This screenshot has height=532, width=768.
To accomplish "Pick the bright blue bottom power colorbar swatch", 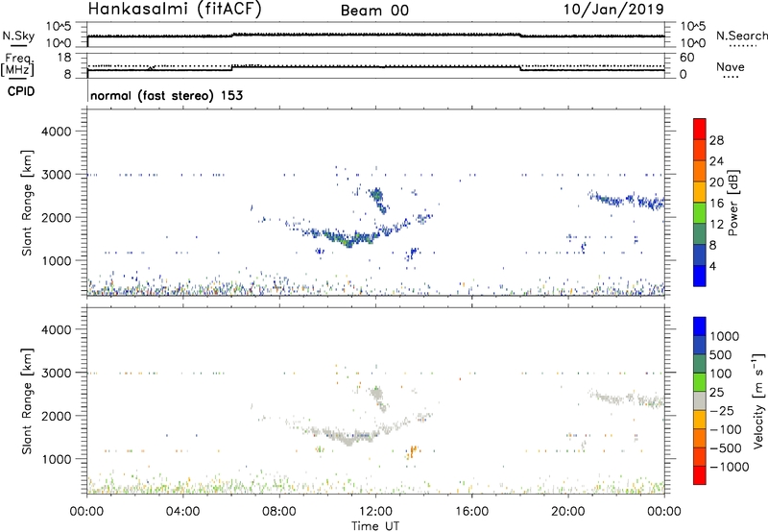I will (700, 276).
